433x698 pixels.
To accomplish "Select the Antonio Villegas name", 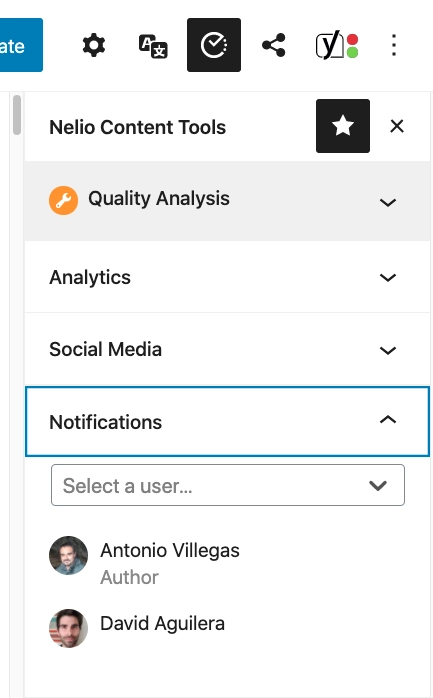I will click(x=170, y=551).
